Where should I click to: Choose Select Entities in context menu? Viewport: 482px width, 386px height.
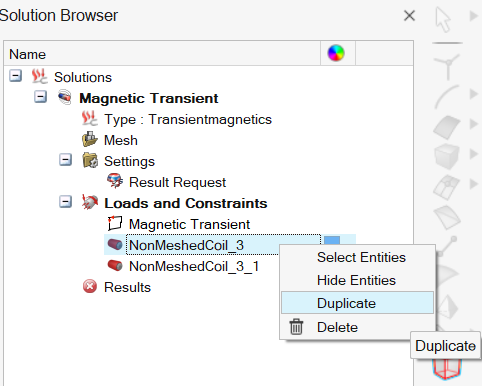(361, 257)
